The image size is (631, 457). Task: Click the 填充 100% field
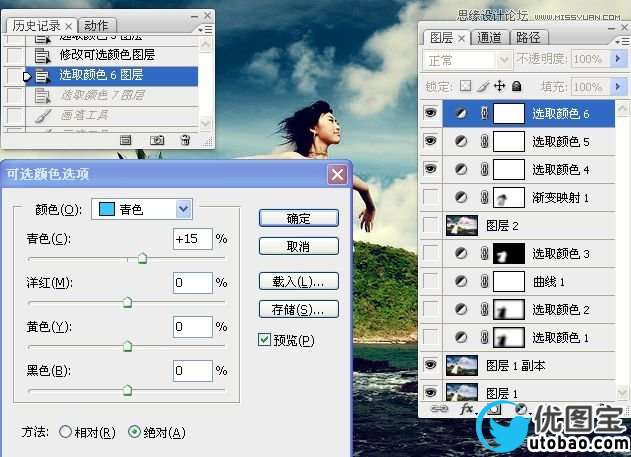590,86
